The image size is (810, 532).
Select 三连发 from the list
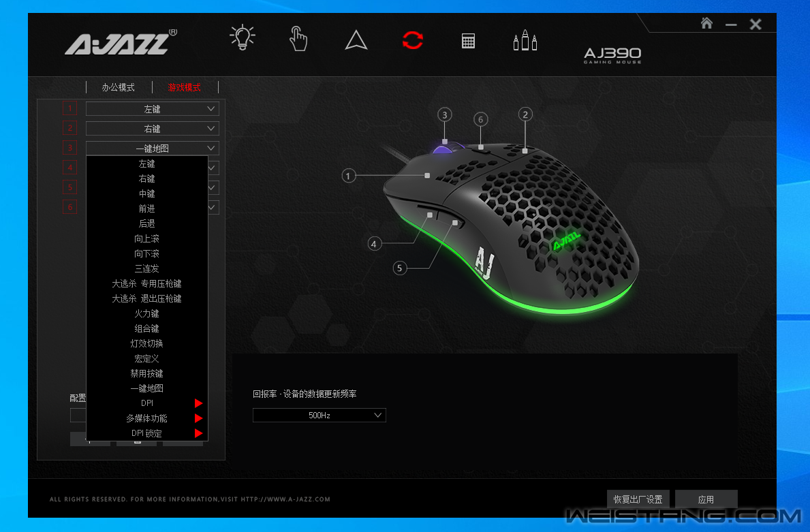(146, 268)
